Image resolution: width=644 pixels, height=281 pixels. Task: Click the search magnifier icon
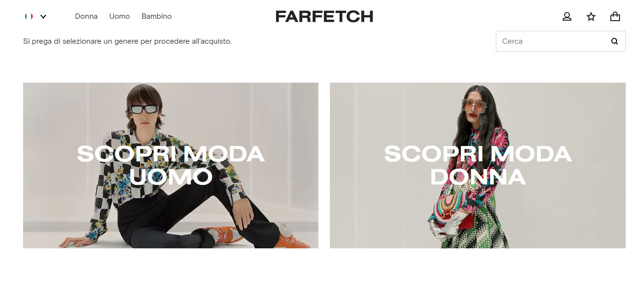[614, 41]
